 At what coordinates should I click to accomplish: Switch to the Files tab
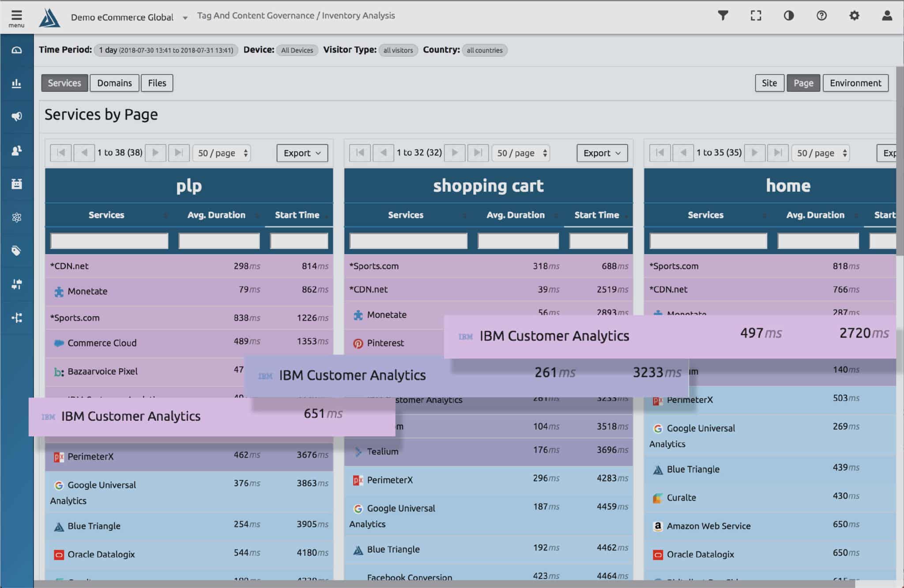[x=157, y=83]
